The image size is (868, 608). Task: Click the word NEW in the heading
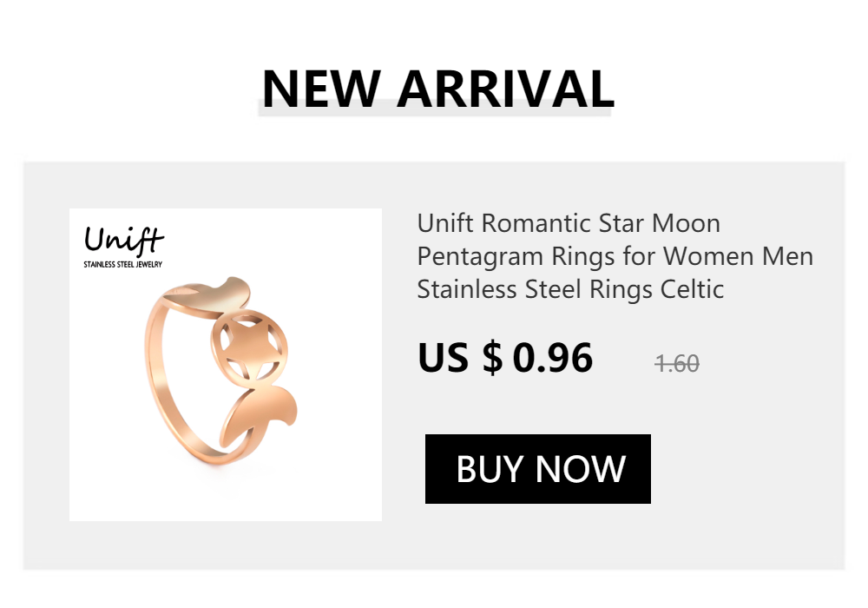[321, 87]
